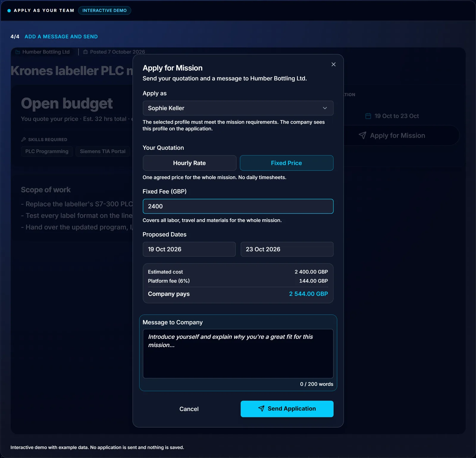This screenshot has width=476, height=458.
Task: Close the Apply for Mission dialog
Action: tap(333, 64)
